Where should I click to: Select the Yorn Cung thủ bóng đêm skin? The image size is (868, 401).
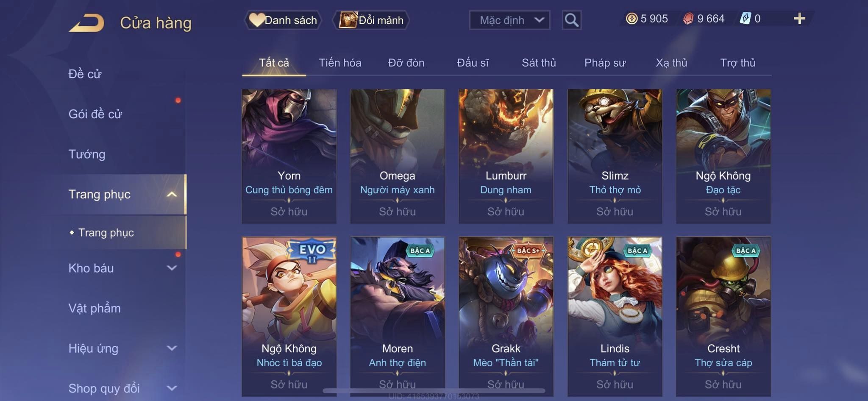click(x=289, y=156)
